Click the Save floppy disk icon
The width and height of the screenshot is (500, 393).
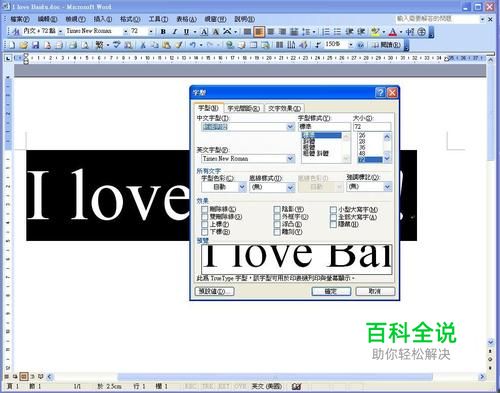click(35, 45)
